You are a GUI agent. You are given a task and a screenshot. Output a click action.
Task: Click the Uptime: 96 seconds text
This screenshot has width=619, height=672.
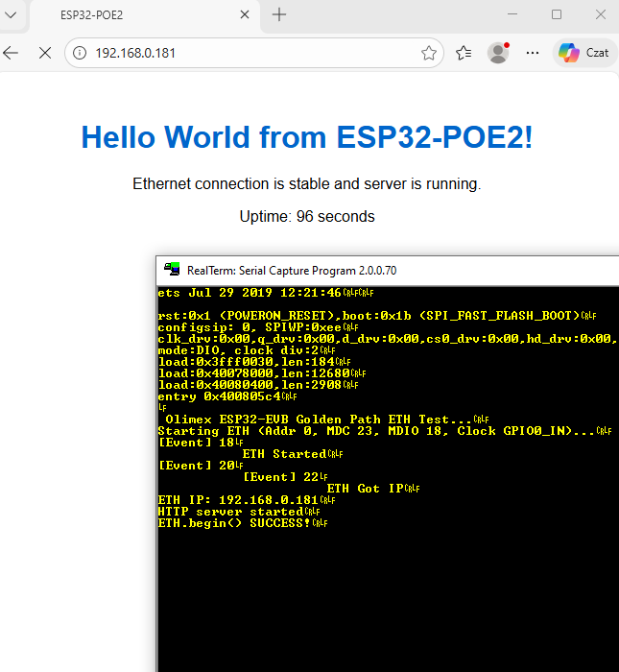coord(307,216)
